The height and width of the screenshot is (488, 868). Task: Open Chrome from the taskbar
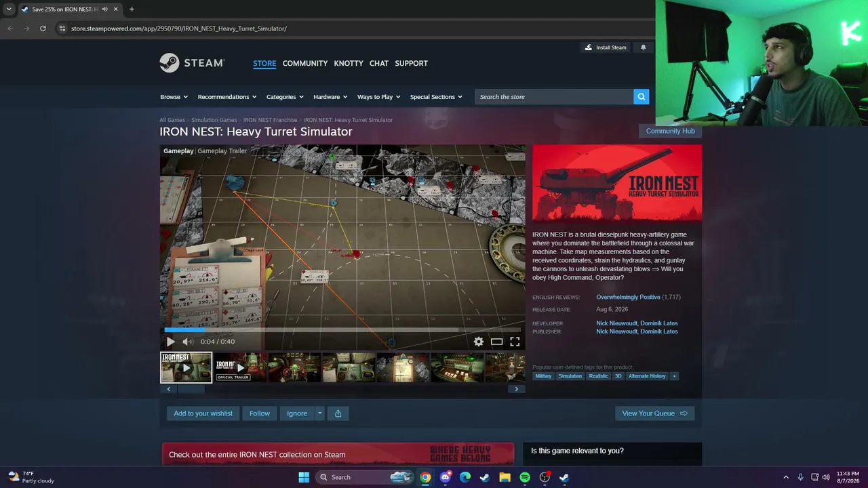click(425, 477)
